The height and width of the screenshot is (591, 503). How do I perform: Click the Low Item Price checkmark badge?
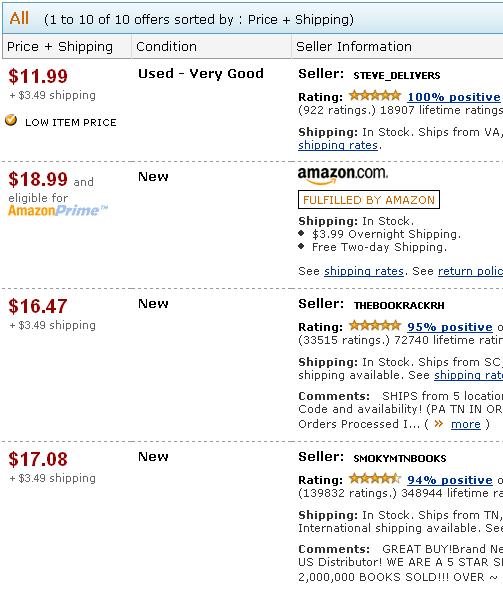click(x=11, y=120)
